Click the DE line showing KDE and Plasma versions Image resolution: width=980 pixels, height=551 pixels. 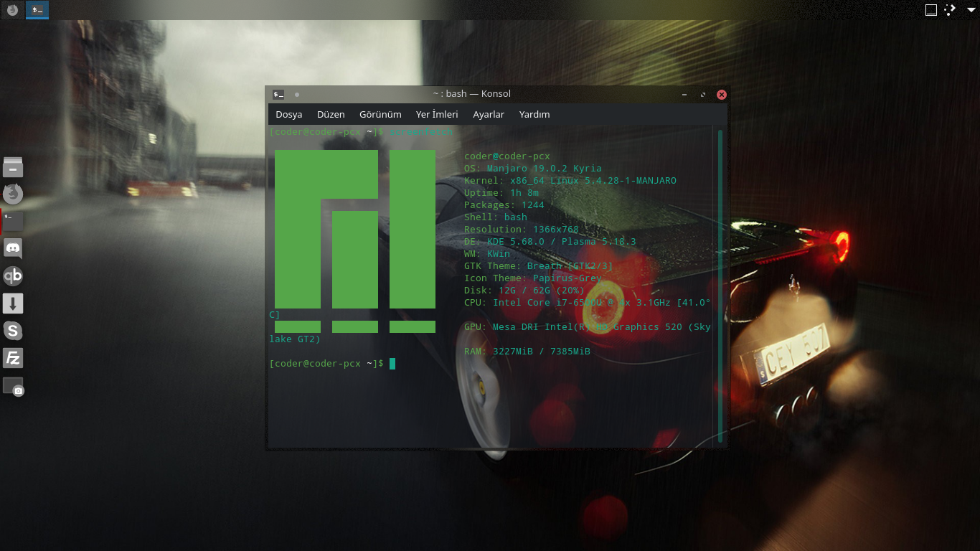tap(550, 242)
